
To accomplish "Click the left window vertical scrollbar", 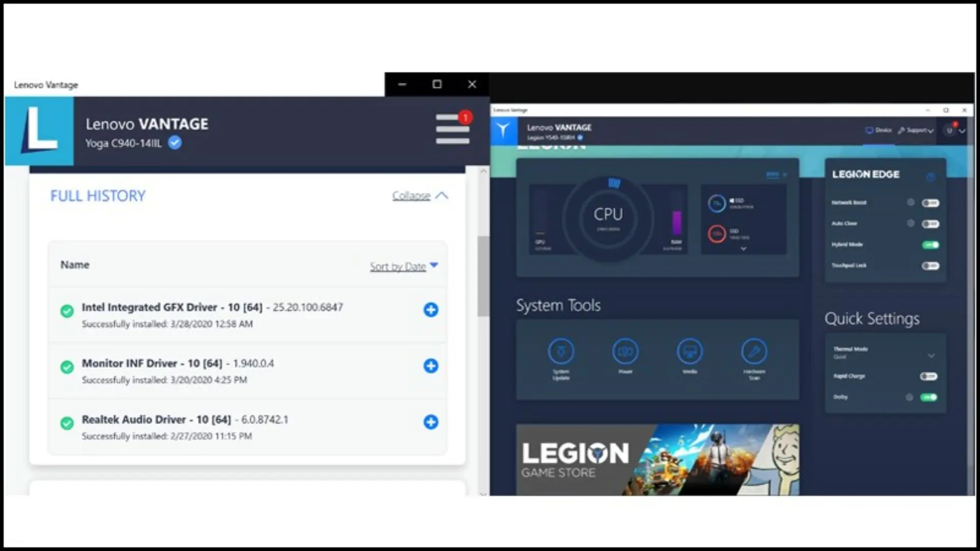I will click(483, 275).
